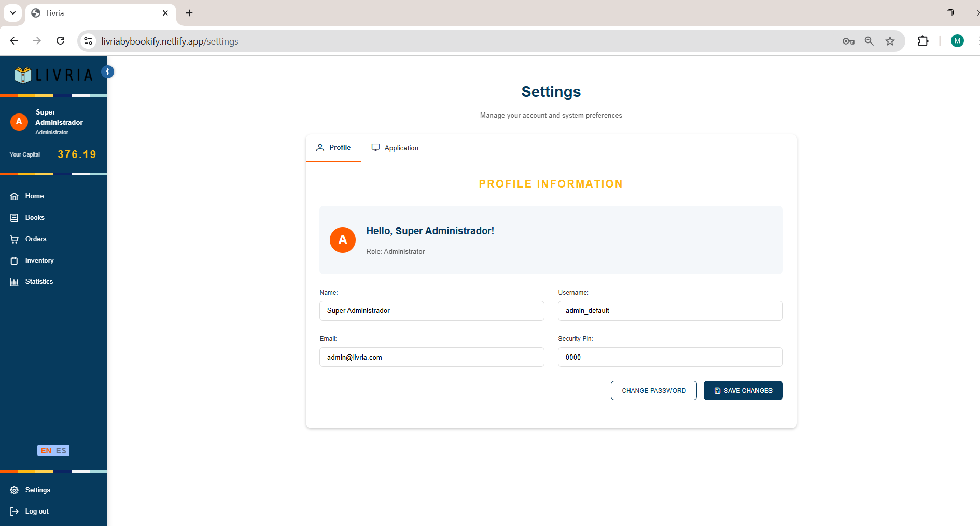Image resolution: width=980 pixels, height=526 pixels.
Task: Switch to the Application tab
Action: tap(395, 148)
